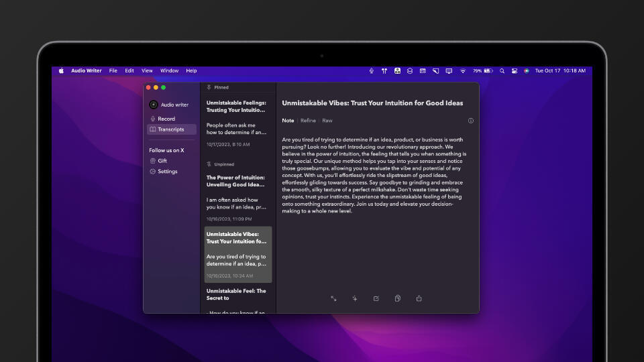Select the Note tab
Viewport: 644px width, 362px height.
coord(288,121)
